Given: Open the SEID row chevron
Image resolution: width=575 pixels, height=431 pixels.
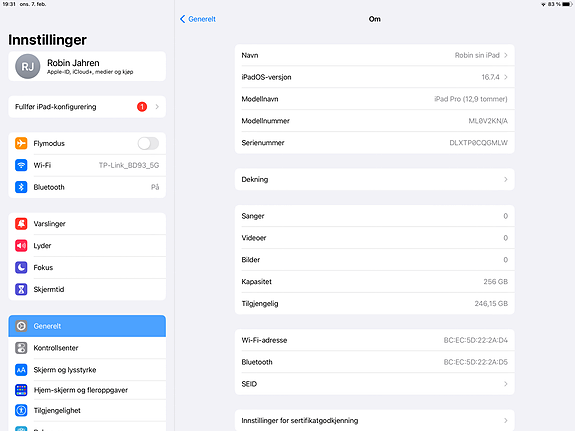Looking at the screenshot, I should tap(506, 384).
